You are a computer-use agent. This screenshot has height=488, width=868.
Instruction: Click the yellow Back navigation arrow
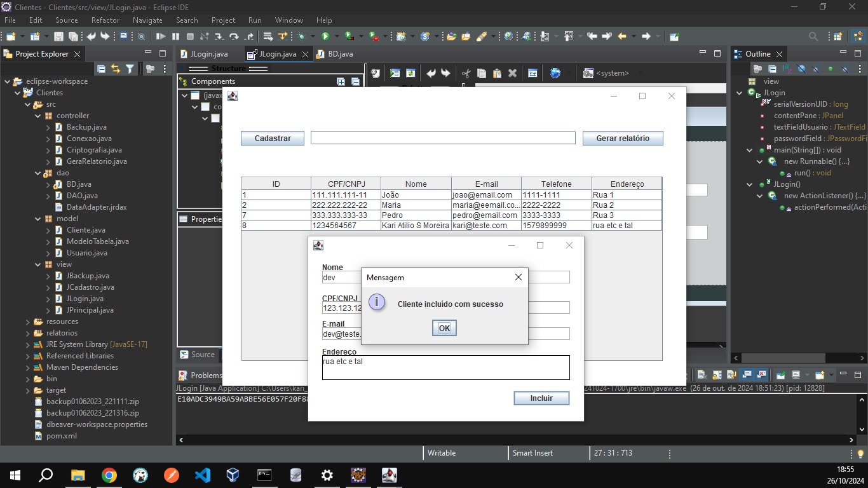click(x=622, y=36)
